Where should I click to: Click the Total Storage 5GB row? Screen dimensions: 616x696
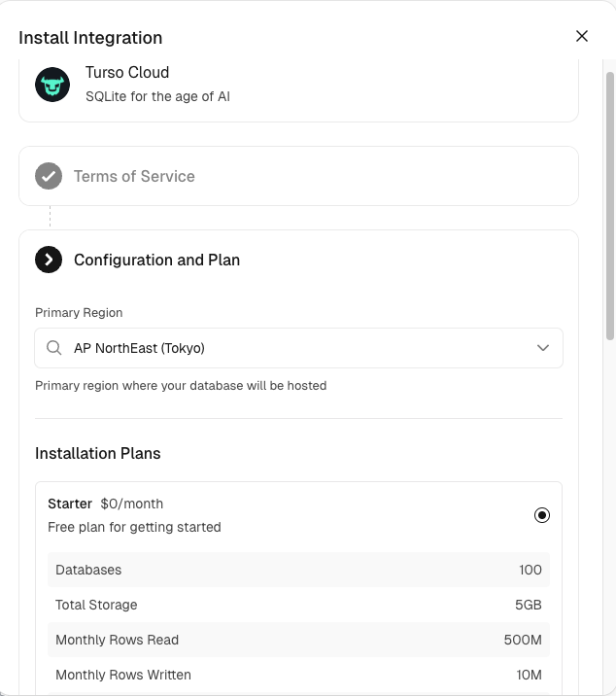coord(298,605)
